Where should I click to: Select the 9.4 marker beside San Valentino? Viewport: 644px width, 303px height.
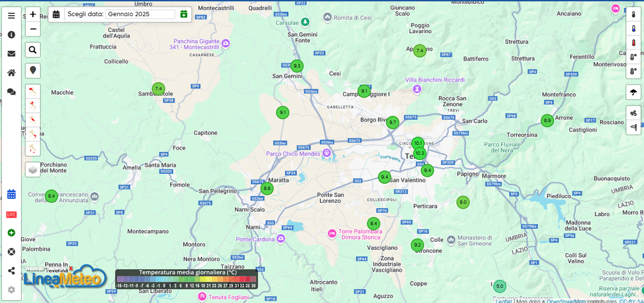coord(384,177)
